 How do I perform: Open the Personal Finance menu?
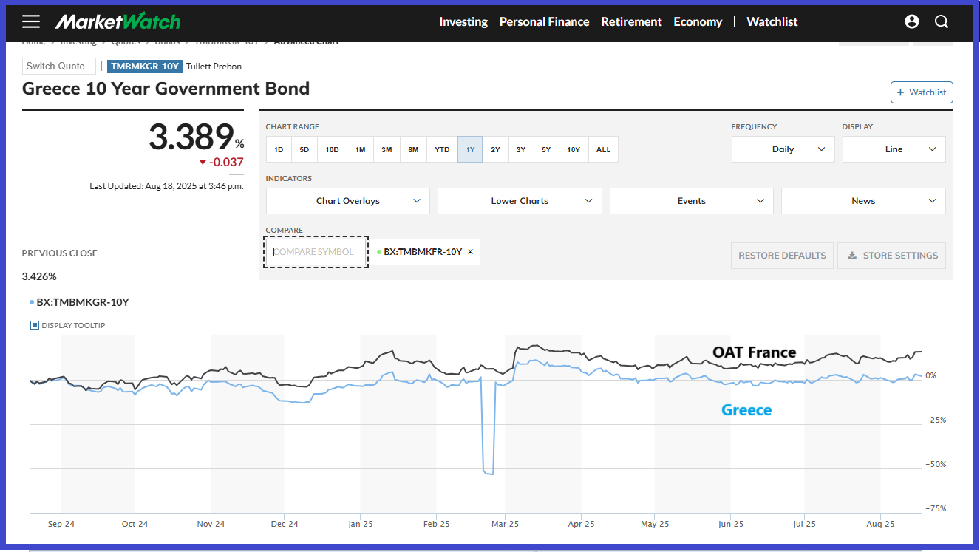(544, 21)
